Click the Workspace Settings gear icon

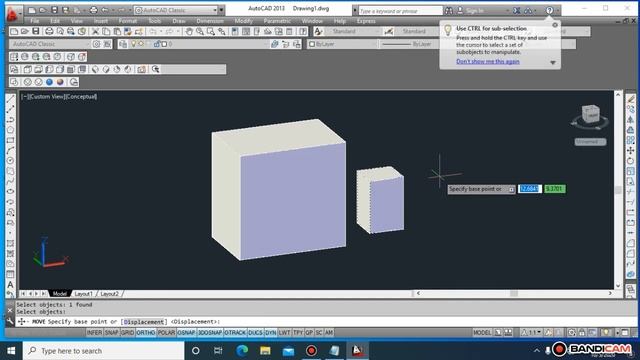[x=96, y=44]
